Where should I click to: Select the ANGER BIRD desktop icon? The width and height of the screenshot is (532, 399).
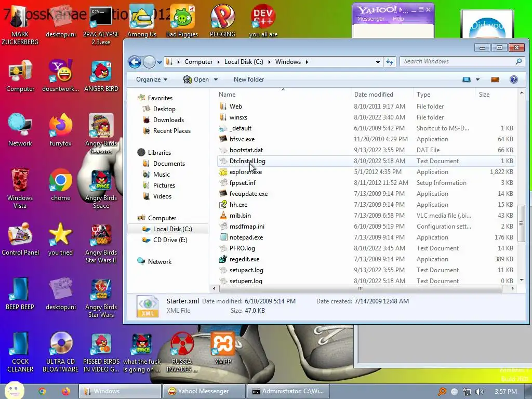[101, 76]
